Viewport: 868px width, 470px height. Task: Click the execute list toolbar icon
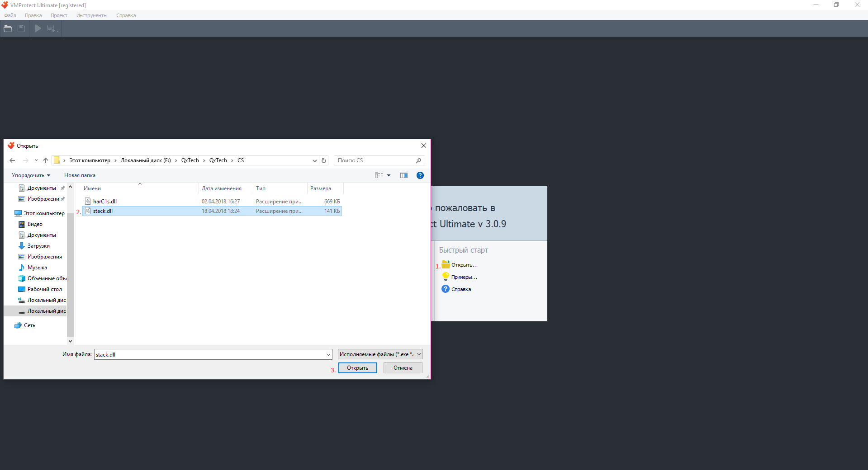pyautogui.click(x=52, y=28)
